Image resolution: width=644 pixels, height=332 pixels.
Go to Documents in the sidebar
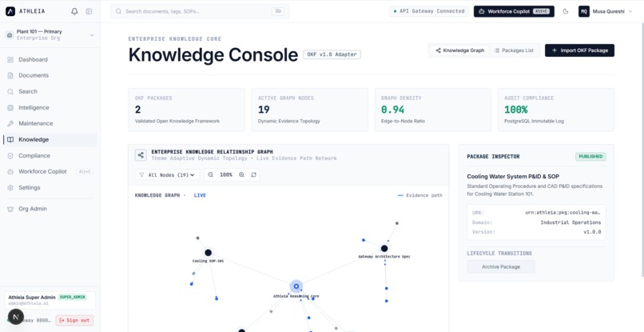tap(50, 76)
